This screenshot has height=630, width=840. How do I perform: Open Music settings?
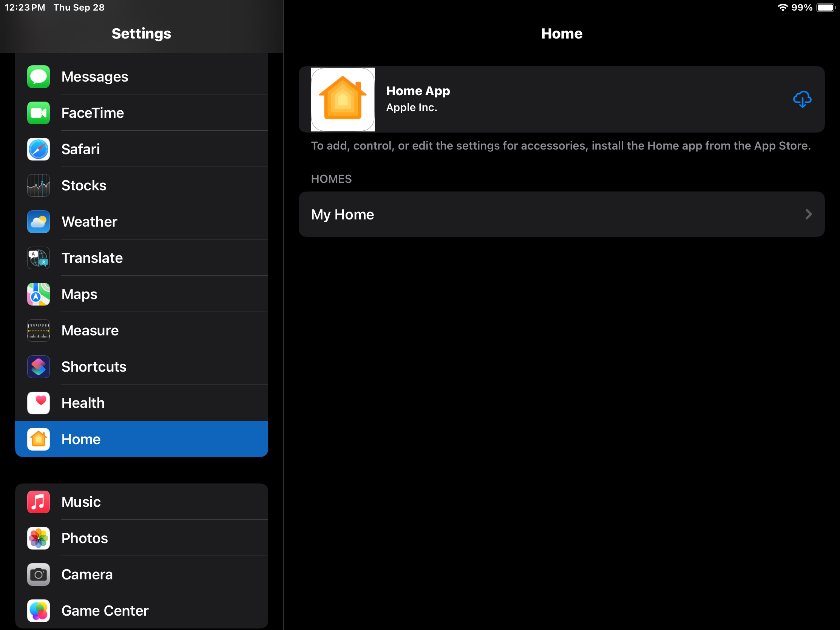point(81,502)
